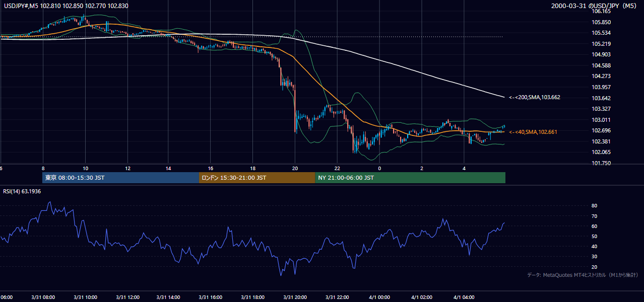This screenshot has width=644, height=302.
Task: Click hour label 18 under the price chart
Action: pyautogui.click(x=253, y=169)
